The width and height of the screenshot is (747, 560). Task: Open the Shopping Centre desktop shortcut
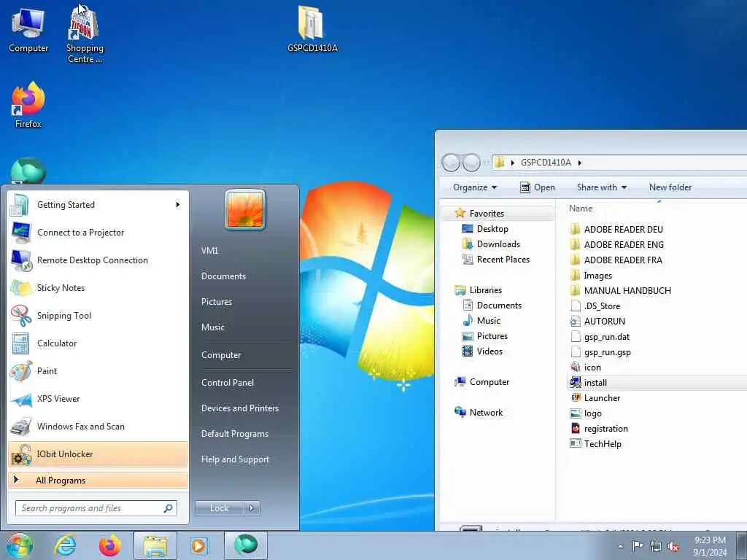[85, 34]
